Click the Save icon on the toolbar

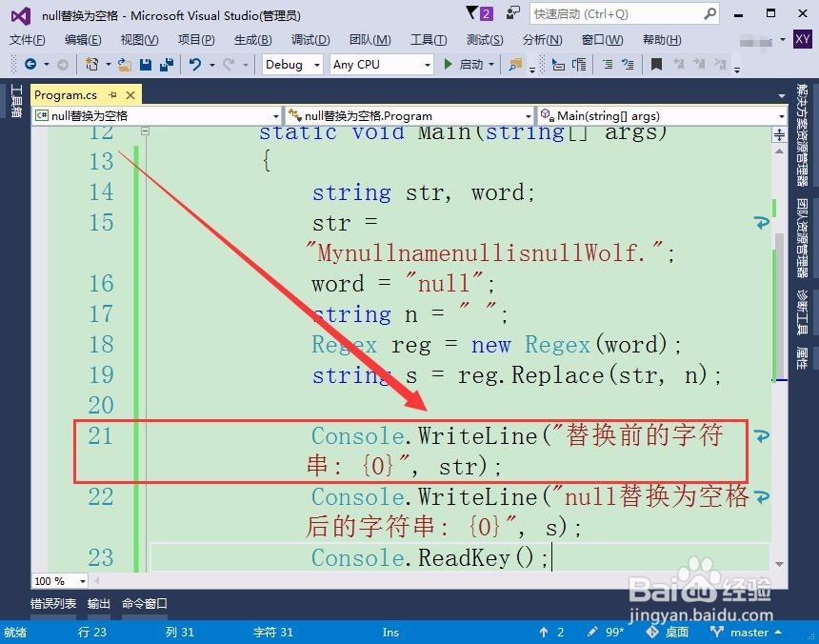pyautogui.click(x=144, y=64)
